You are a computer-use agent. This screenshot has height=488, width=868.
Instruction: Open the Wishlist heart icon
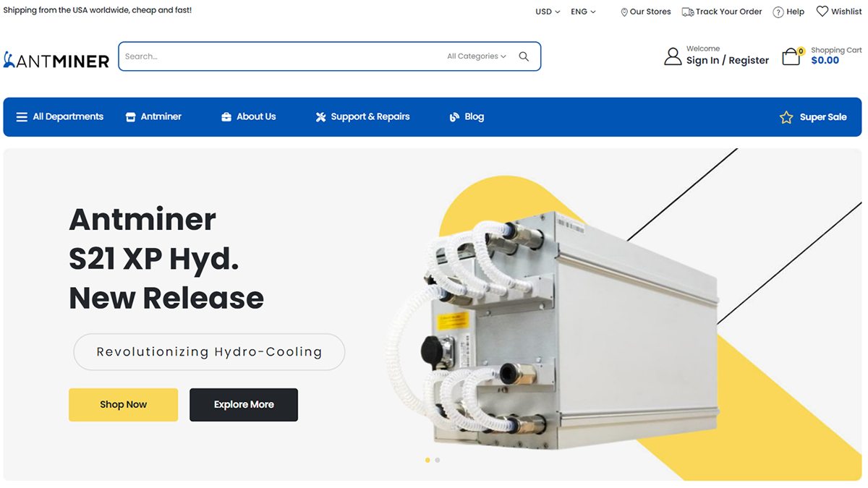822,11
